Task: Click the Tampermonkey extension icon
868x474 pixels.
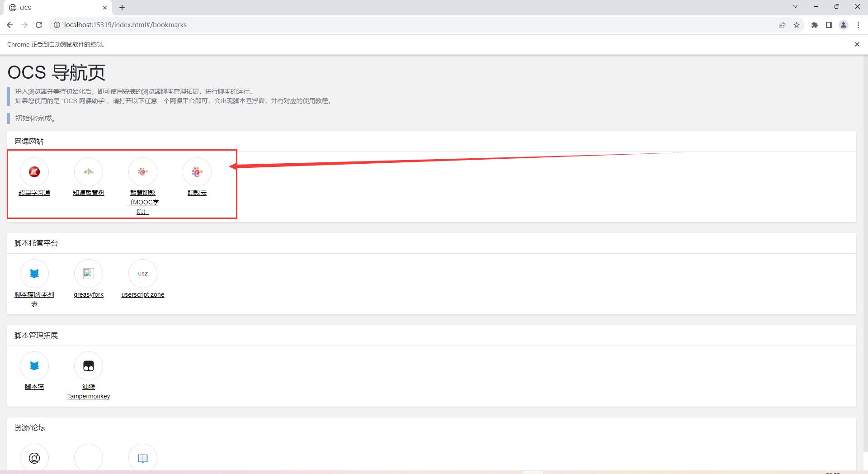Action: tap(89, 366)
